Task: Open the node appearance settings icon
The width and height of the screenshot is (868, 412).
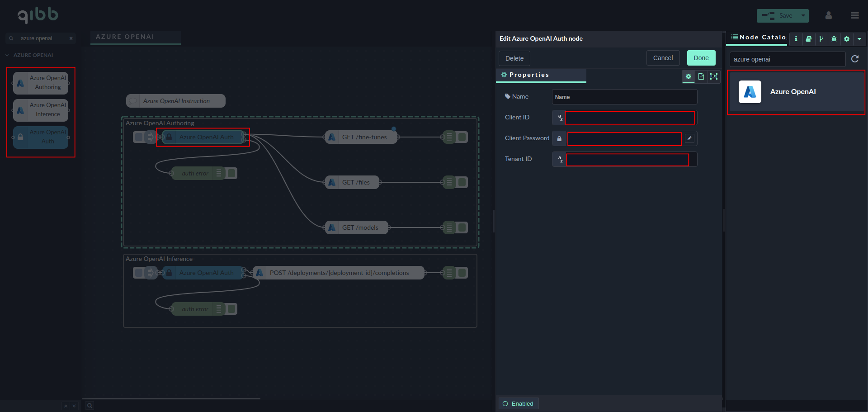Action: pyautogui.click(x=713, y=76)
